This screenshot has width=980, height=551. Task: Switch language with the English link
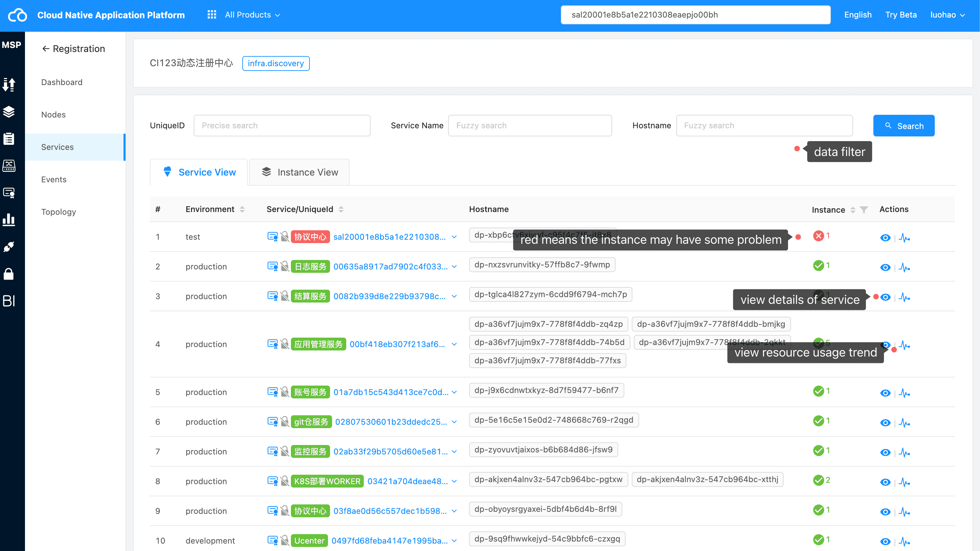pos(858,15)
